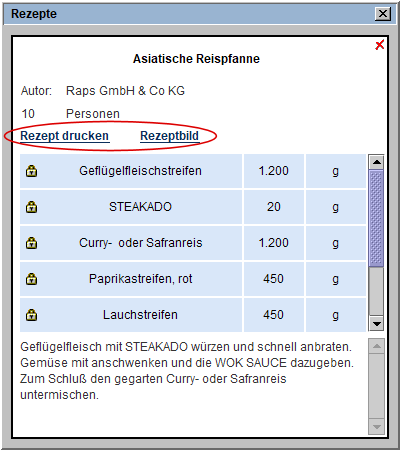Screen dimensions: 400x450
Task: Click the lock icon next to Lauchstreifen
Action: coord(32,315)
